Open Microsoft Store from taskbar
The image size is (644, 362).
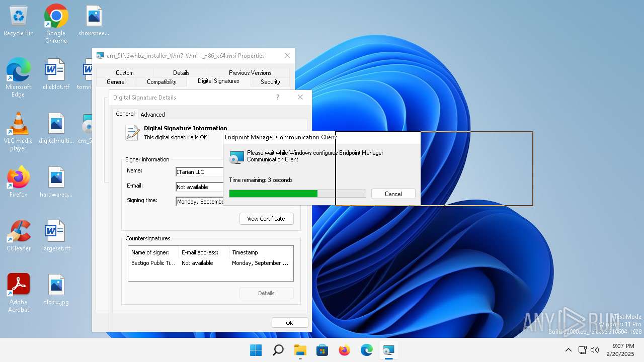pos(323,350)
